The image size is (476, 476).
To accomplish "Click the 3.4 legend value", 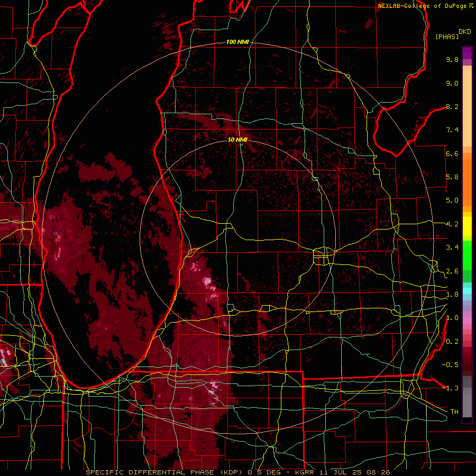I will pos(452,248).
